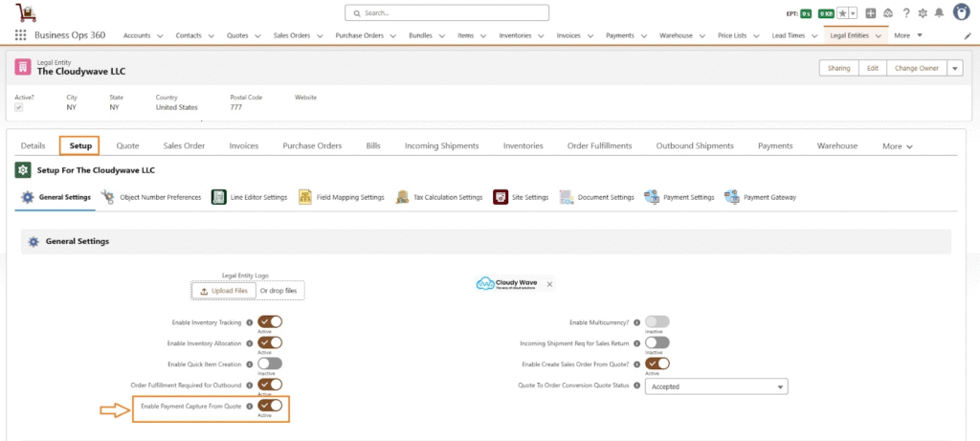Switch to the Purchase Orders record tab
Viewport: 980px width, 441px height.
pyautogui.click(x=312, y=145)
